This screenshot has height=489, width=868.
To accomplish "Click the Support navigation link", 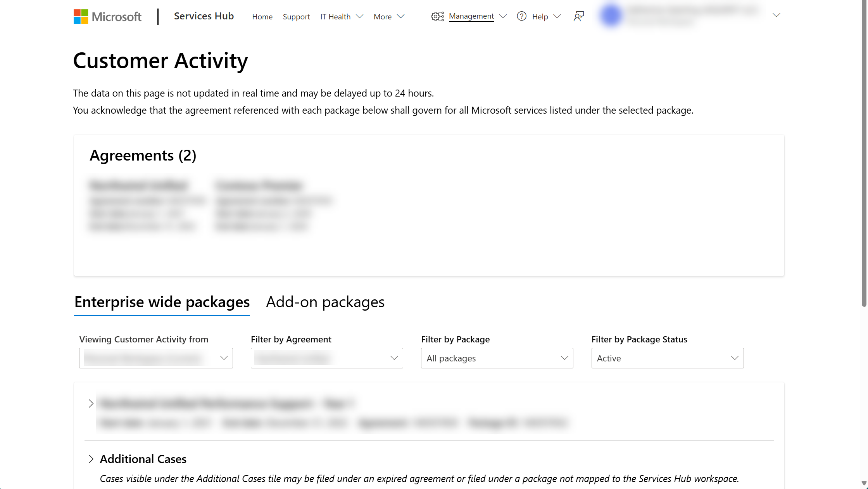I will (296, 16).
